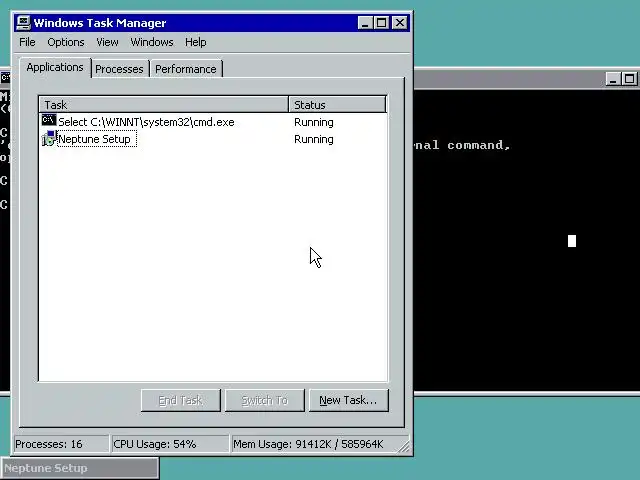Open the Options menu

(66, 42)
